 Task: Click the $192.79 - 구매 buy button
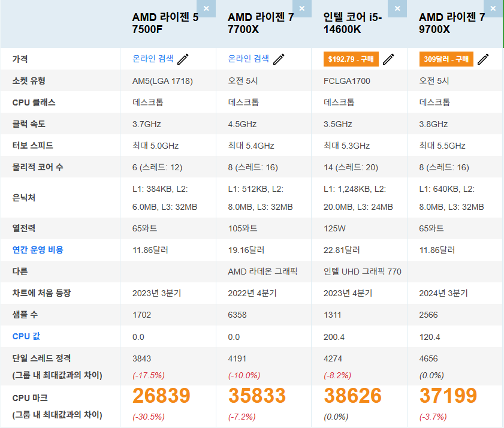click(351, 59)
